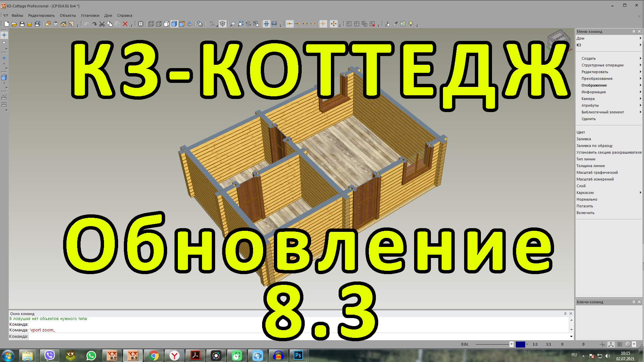Open the color swatch dropdown in the status bar
The height and width of the screenshot is (362, 644).
click(527, 344)
